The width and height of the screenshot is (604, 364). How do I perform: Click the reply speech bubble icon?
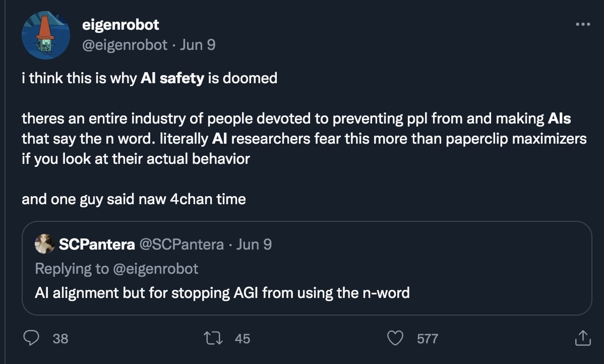32,338
